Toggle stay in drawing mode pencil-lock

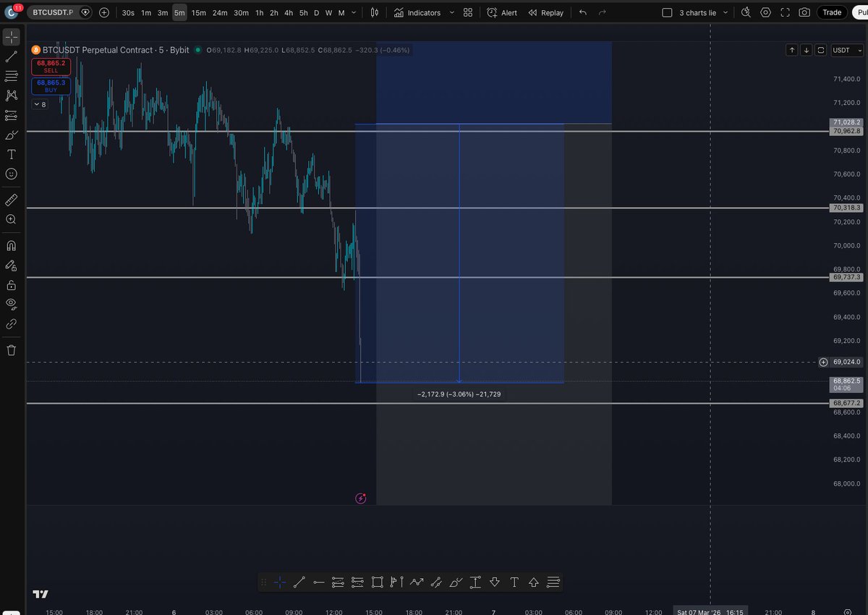(x=12, y=265)
